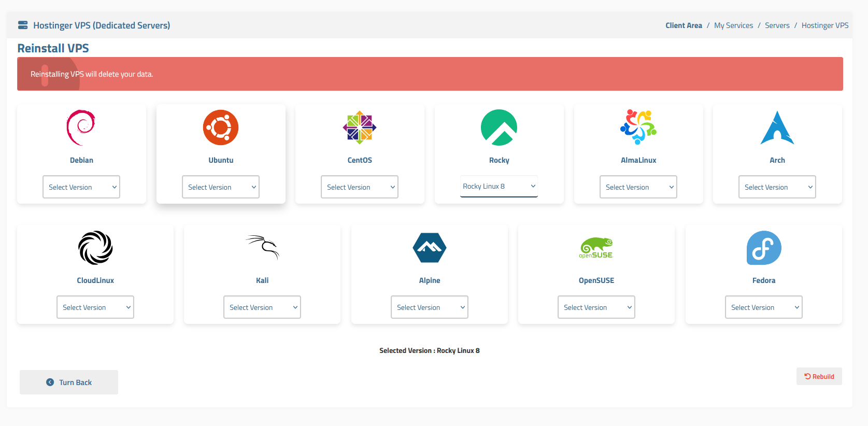This screenshot has width=868, height=426.
Task: Navigate to Servers breadcrumb
Action: (777, 25)
